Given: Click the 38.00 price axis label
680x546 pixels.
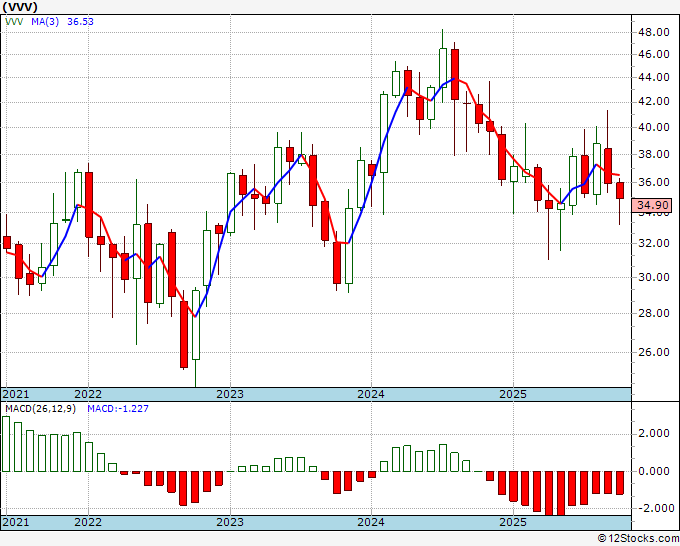Looking at the screenshot, I should pyautogui.click(x=653, y=154).
